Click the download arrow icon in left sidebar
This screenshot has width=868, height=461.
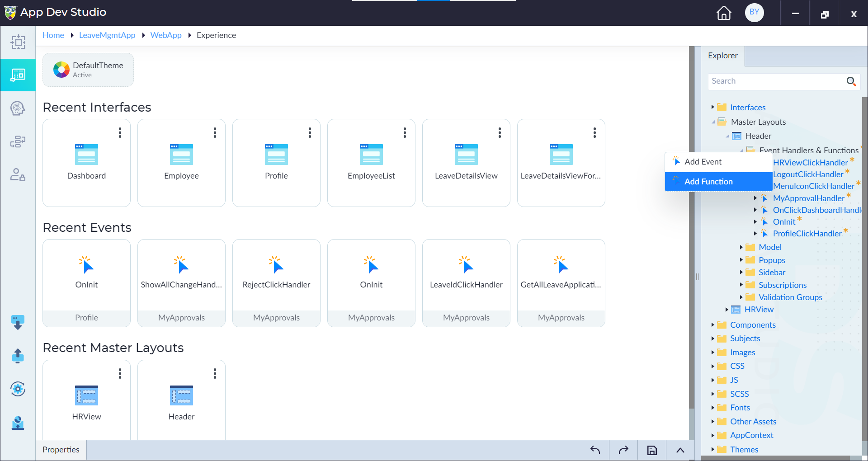click(18, 323)
